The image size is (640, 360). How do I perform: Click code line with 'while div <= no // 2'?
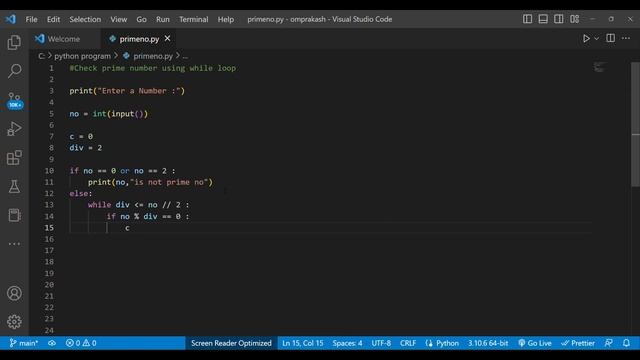click(138, 205)
